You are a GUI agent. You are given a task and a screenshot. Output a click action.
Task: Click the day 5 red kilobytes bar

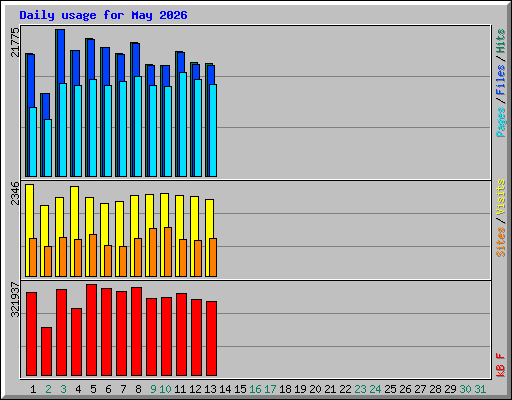tap(91, 330)
